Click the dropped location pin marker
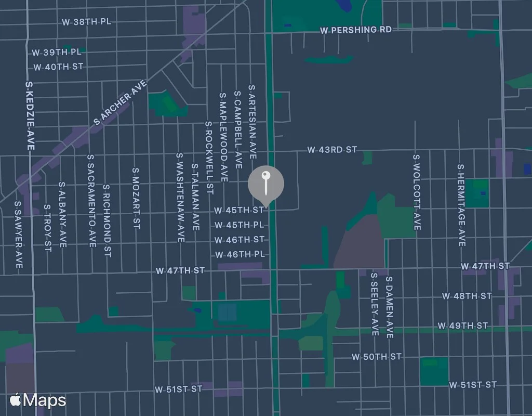532x416 pixels. 266,187
